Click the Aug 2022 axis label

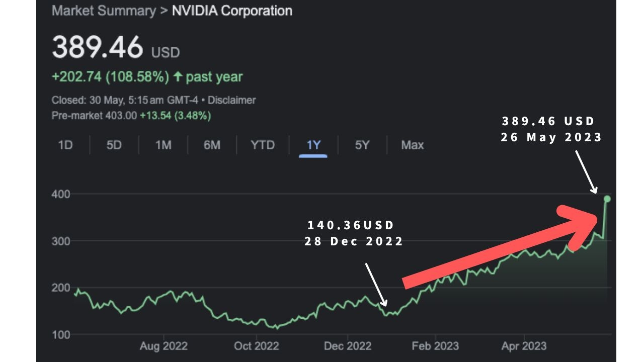tap(164, 346)
